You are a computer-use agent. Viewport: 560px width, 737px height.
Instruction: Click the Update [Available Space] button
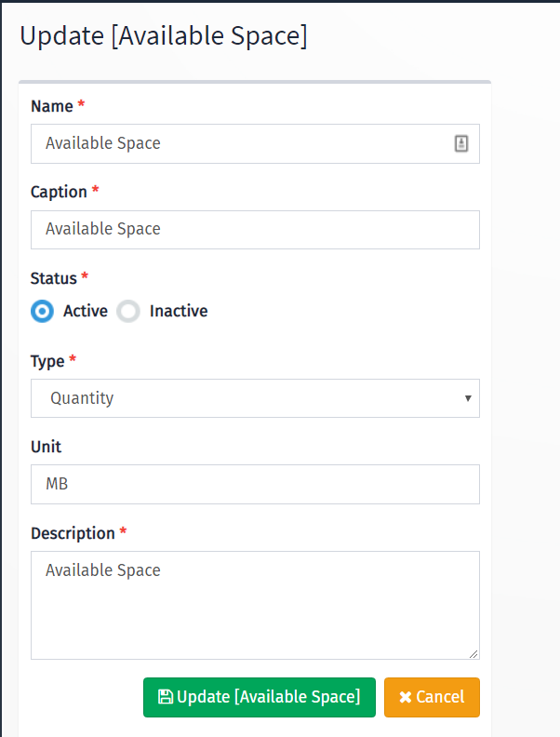coord(260,698)
